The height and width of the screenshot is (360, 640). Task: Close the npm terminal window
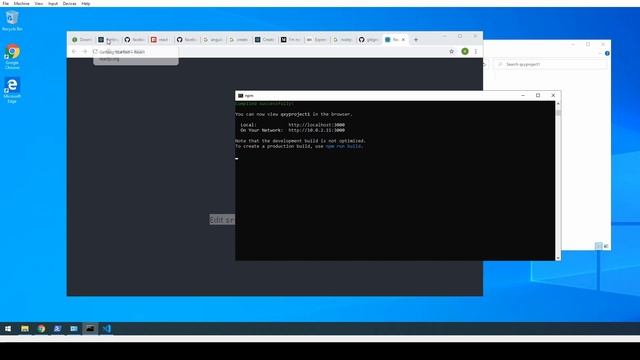tap(553, 96)
